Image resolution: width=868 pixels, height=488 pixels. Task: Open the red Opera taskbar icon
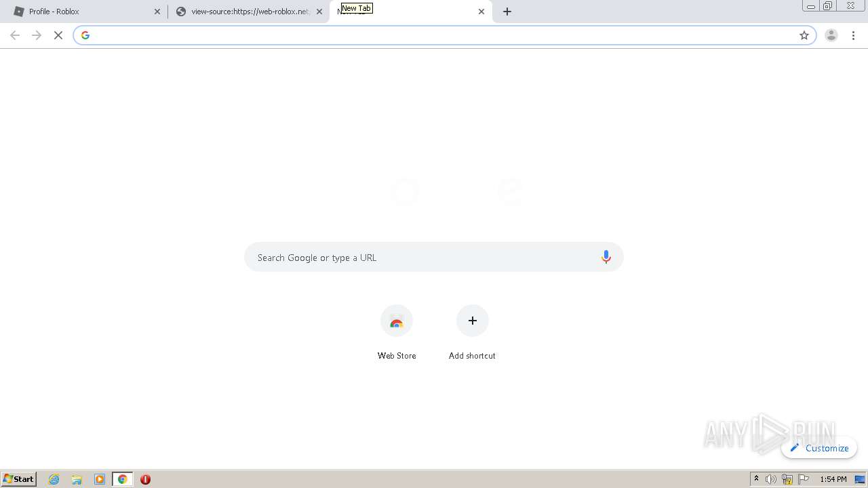coord(145,479)
